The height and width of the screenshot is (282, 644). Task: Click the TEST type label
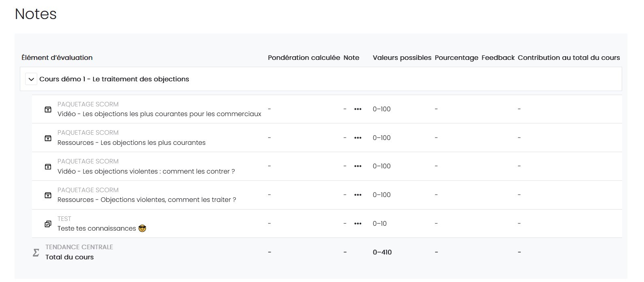64,219
